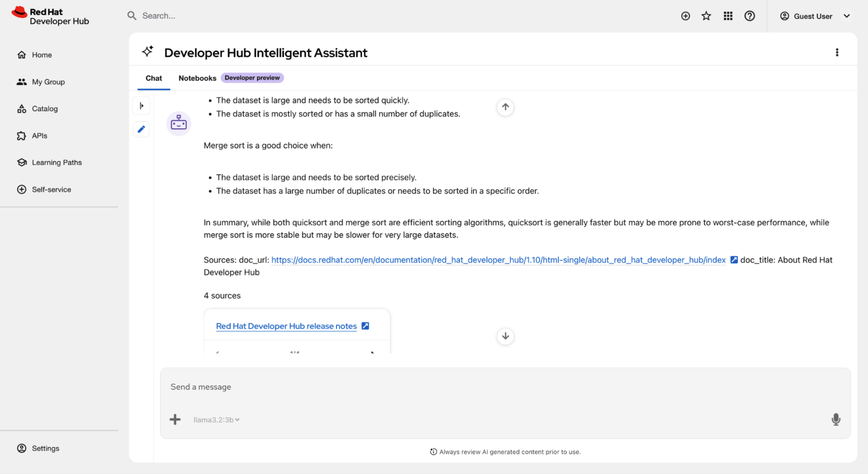Open starred items via star icon
Screen dimensions: 868x474
point(706,16)
